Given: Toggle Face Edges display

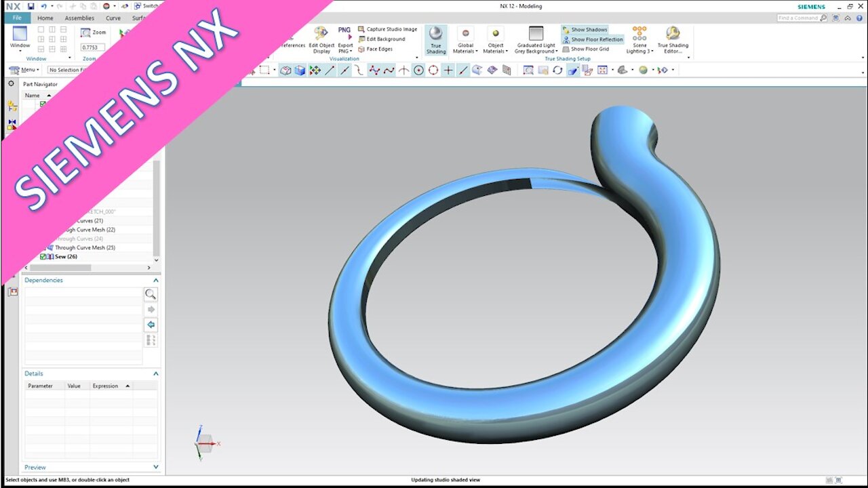Looking at the screenshot, I should (x=375, y=49).
